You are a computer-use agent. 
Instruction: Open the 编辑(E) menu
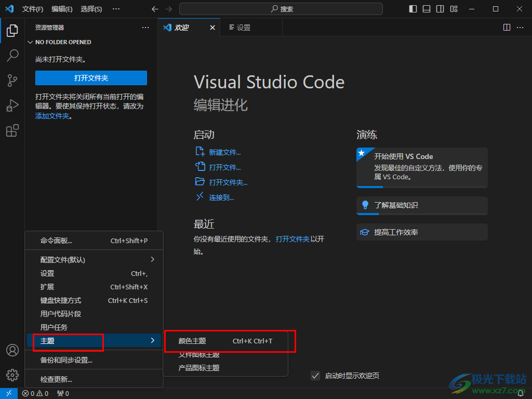pyautogui.click(x=62, y=9)
